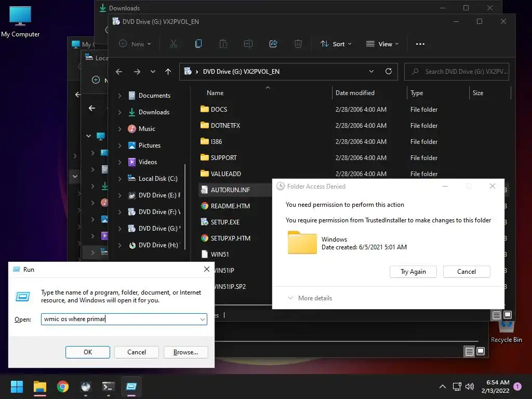Go back with the left arrow button
Viewport: 532px width, 399px height.
point(119,72)
